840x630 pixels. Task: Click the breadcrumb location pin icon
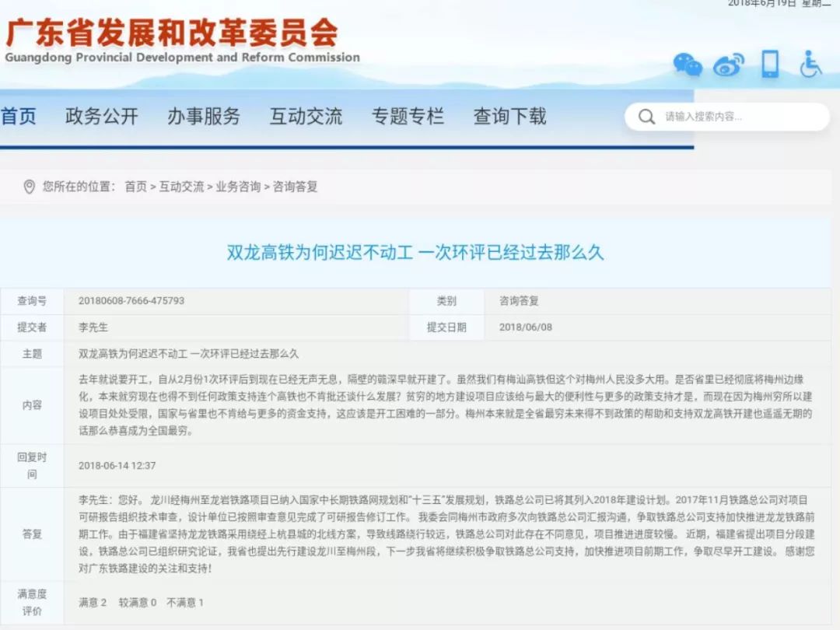coord(30,186)
